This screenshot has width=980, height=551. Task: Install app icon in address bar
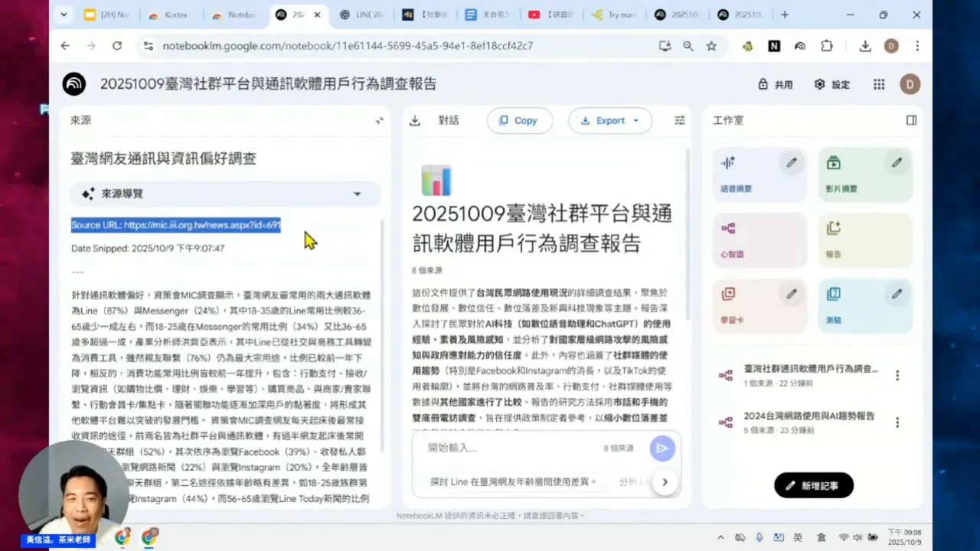pos(665,46)
